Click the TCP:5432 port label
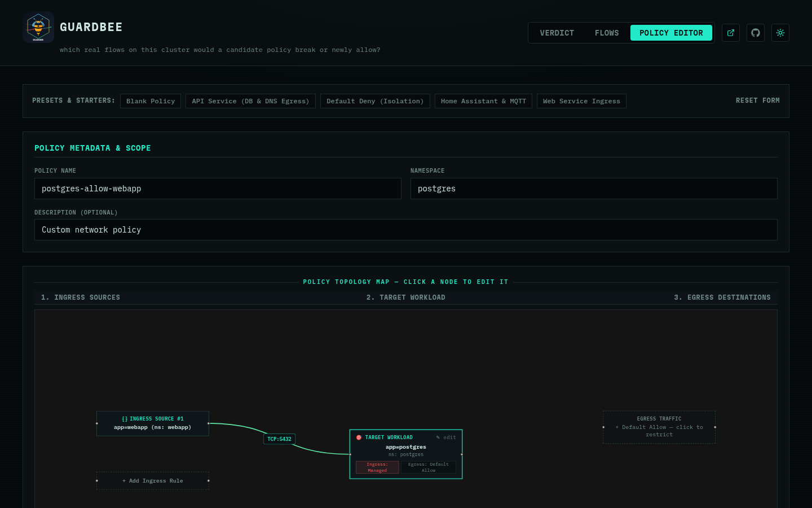 [x=280, y=439]
